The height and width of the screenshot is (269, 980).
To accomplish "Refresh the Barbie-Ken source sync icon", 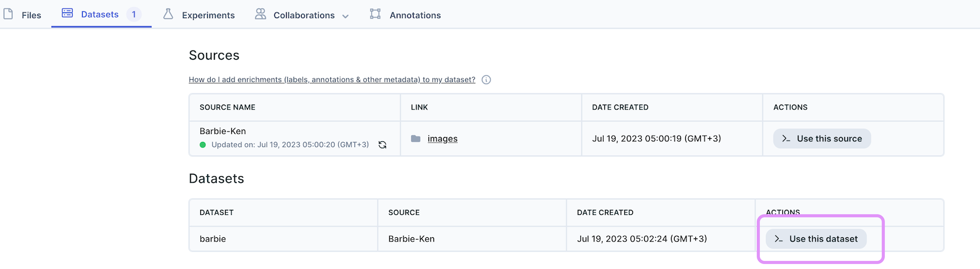I will pos(382,145).
